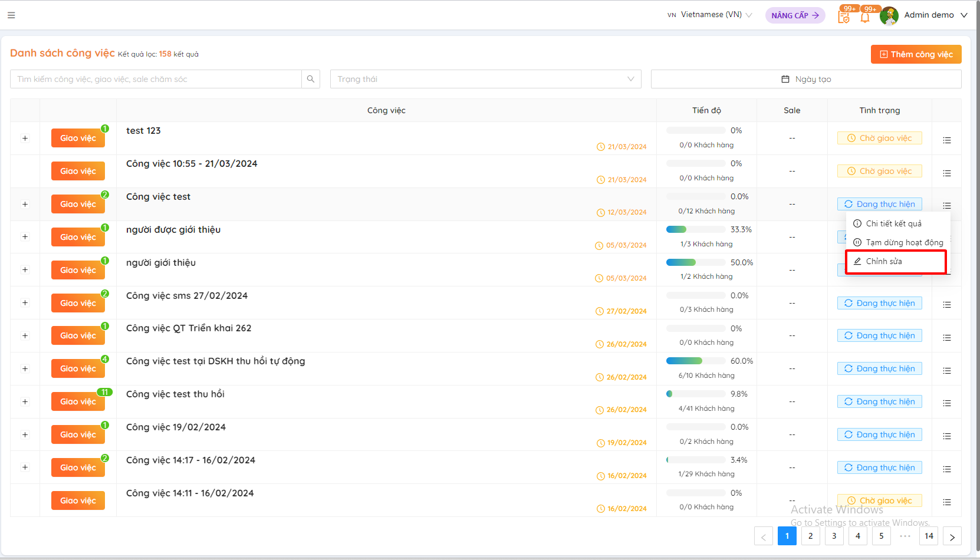Expand the test 123 row
Screen dimensions: 980x560
[25, 139]
